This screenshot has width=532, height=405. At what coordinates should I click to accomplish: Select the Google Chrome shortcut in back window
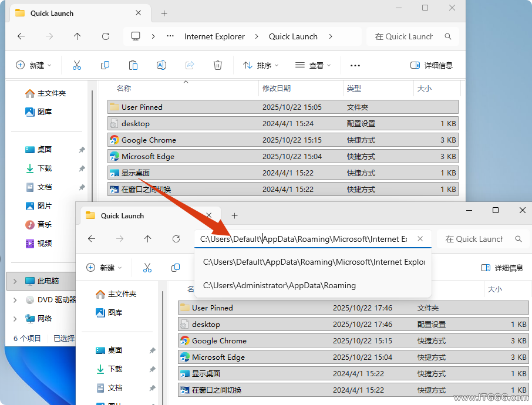149,140
